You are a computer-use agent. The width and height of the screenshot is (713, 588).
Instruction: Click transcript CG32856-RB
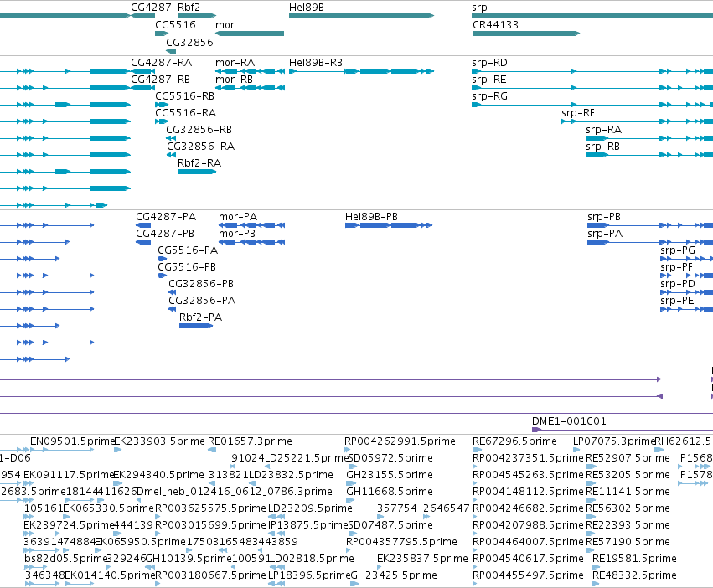171,138
